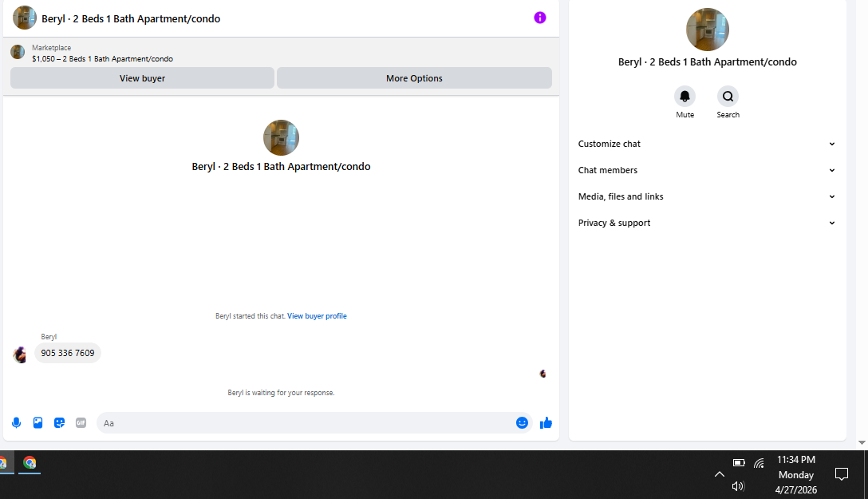Open the Windows notification center icon

[x=842, y=474]
